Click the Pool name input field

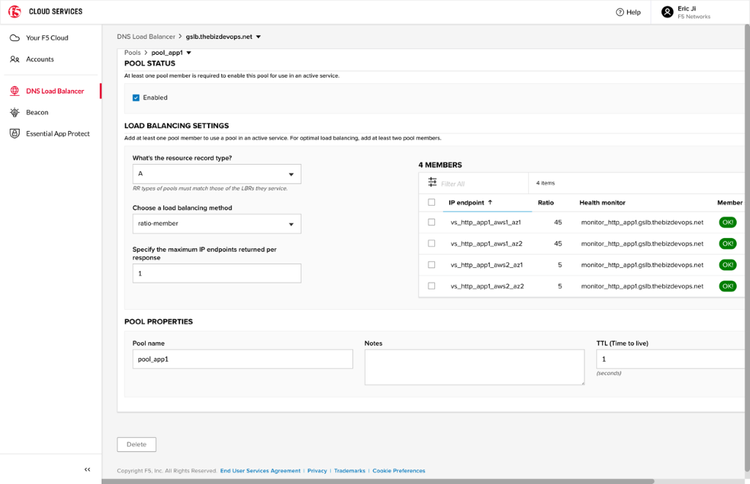point(243,359)
